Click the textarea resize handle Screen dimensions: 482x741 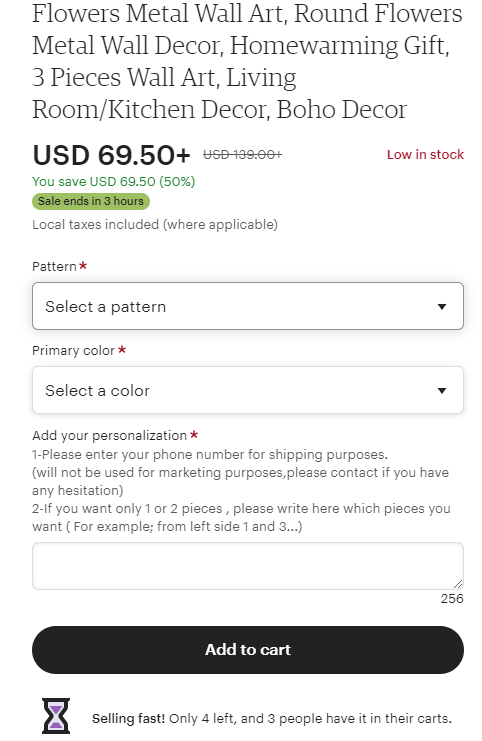(x=458, y=584)
